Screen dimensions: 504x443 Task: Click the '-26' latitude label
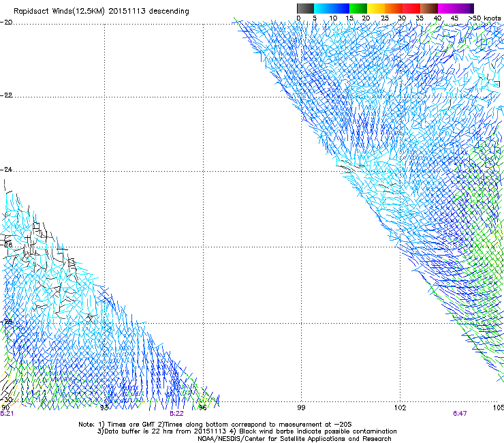click(6, 245)
